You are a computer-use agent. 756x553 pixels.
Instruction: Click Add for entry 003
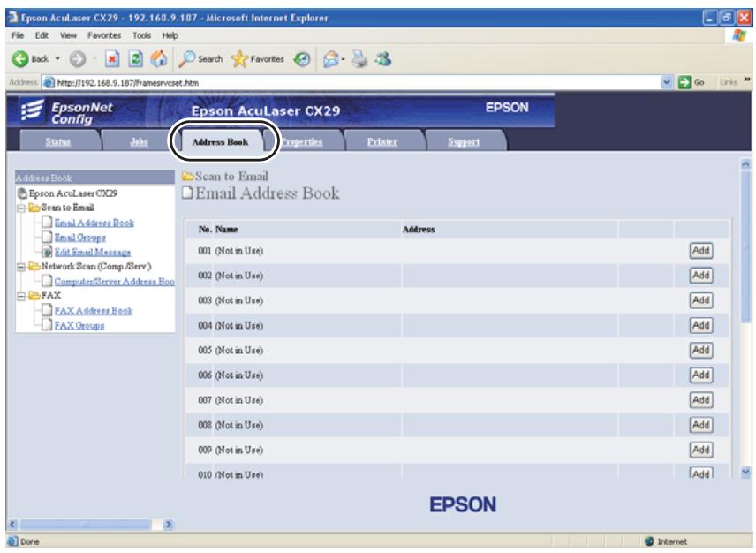tap(700, 300)
